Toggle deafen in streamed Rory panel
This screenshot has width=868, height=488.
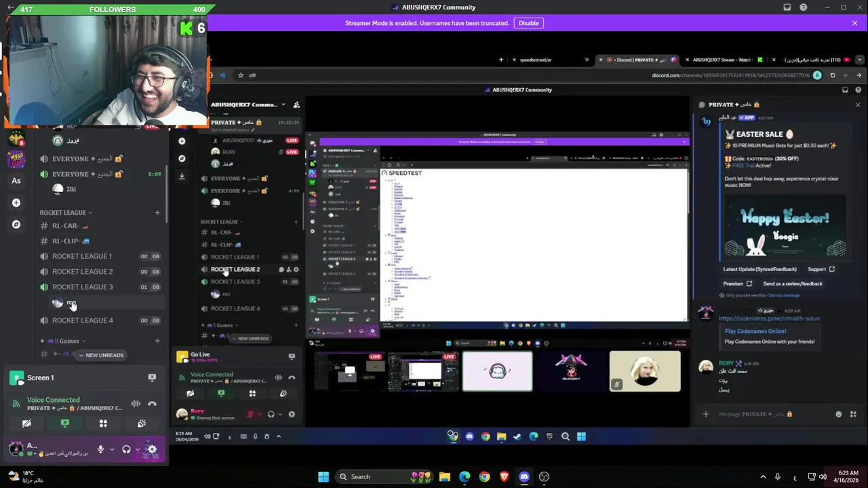click(271, 414)
